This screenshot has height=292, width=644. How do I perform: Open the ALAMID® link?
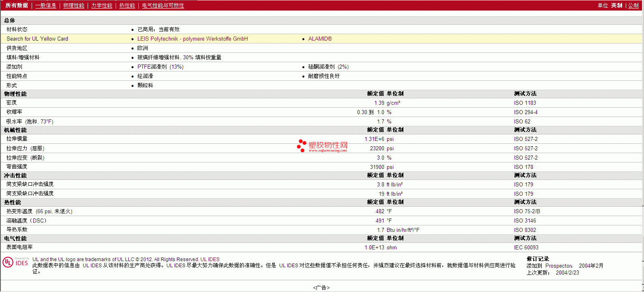click(320, 39)
